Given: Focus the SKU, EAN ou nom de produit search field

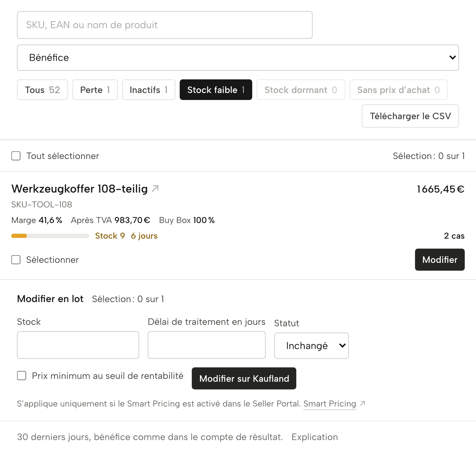Looking at the screenshot, I should (x=165, y=25).
